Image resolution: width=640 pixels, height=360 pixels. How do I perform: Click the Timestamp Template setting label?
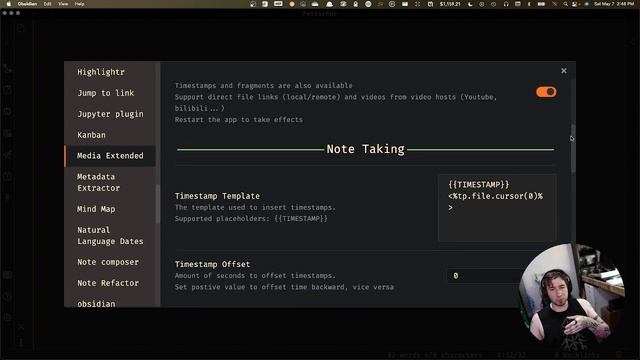click(217, 196)
